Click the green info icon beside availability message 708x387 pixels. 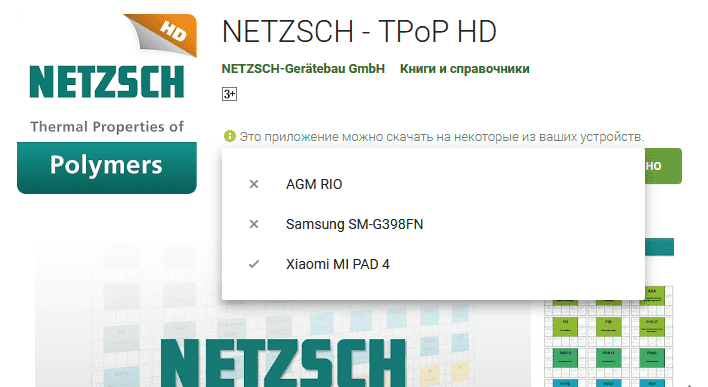(x=229, y=136)
